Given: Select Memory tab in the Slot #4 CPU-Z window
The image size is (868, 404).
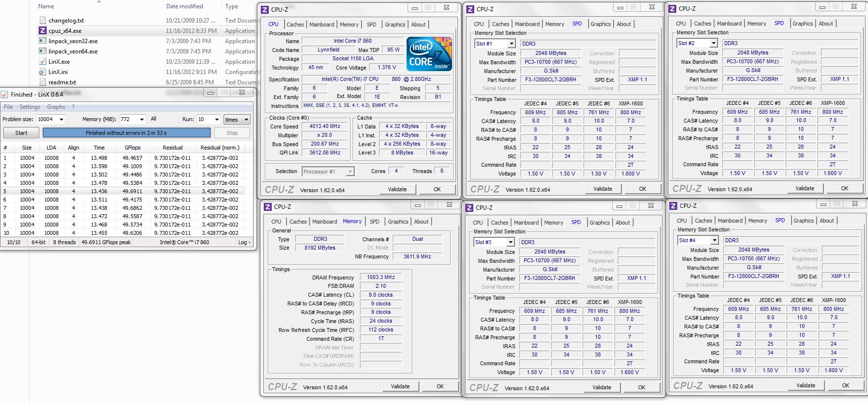Looking at the screenshot, I should coord(758,221).
